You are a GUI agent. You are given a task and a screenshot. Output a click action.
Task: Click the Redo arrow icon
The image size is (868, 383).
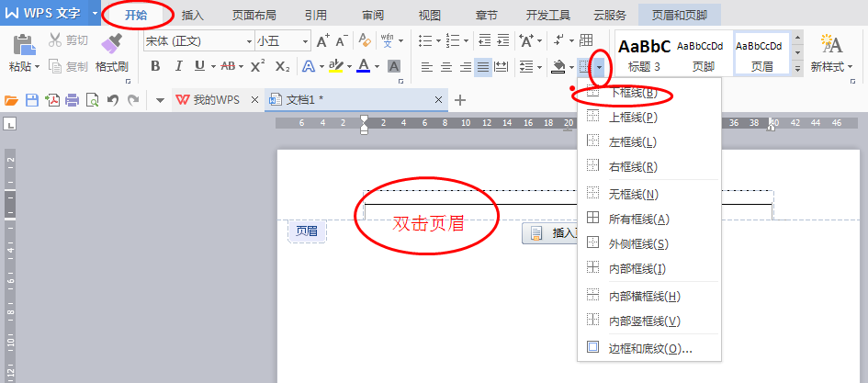(133, 100)
